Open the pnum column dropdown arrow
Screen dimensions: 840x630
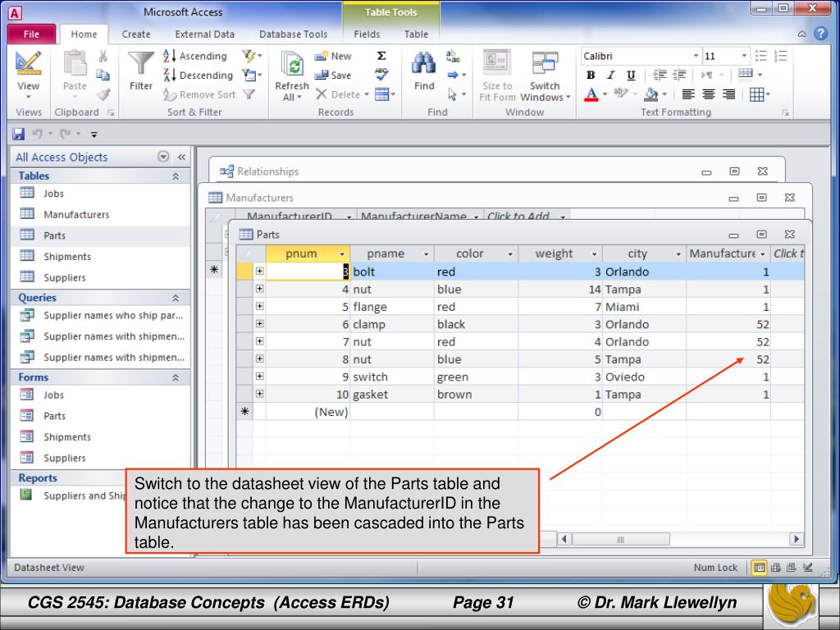tap(342, 254)
